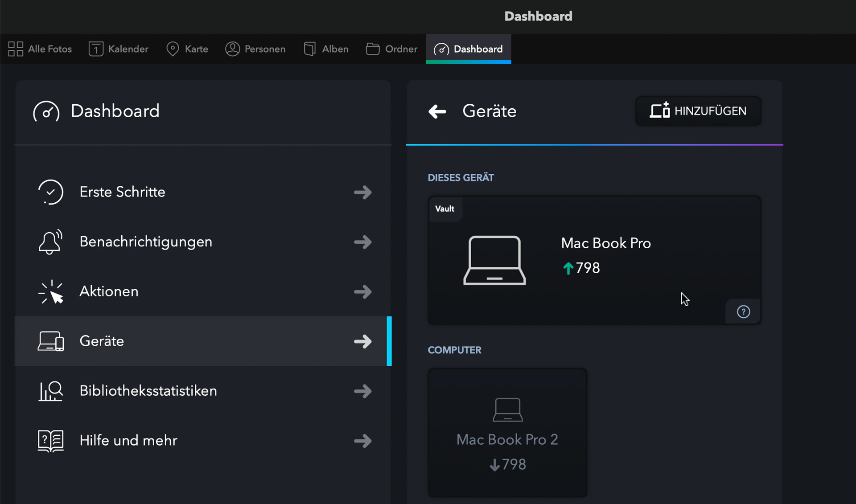Click the Hilfe und mehr book icon
The image size is (856, 504).
coord(50,441)
